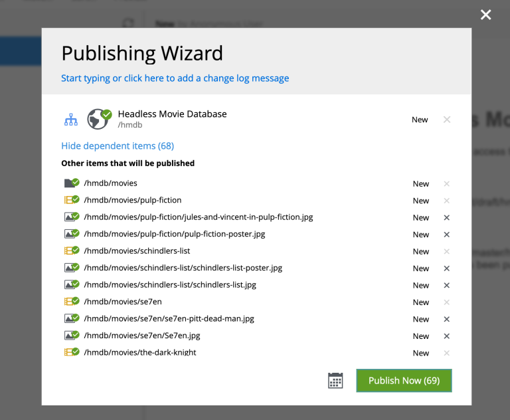
Task: Remove /hmdb/movies/se7en from the list
Action: pos(446,302)
